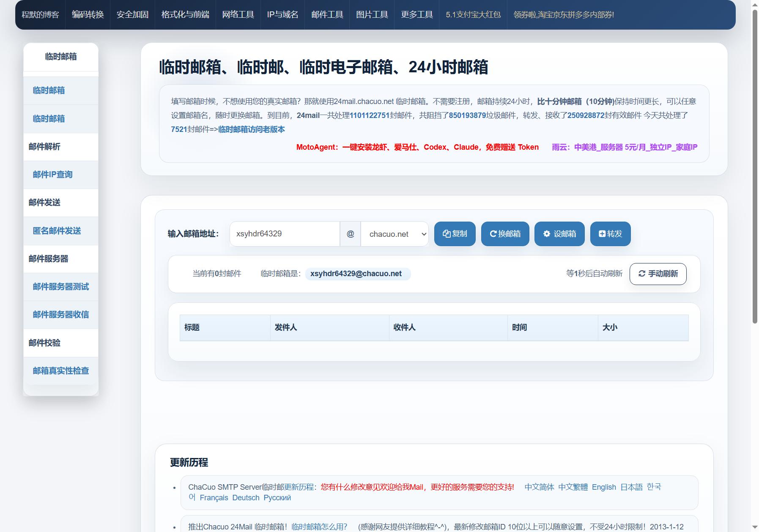This screenshot has width=759, height=532.
Task: Open 邮箱真实性检查 sidebar link
Action: coord(60,371)
